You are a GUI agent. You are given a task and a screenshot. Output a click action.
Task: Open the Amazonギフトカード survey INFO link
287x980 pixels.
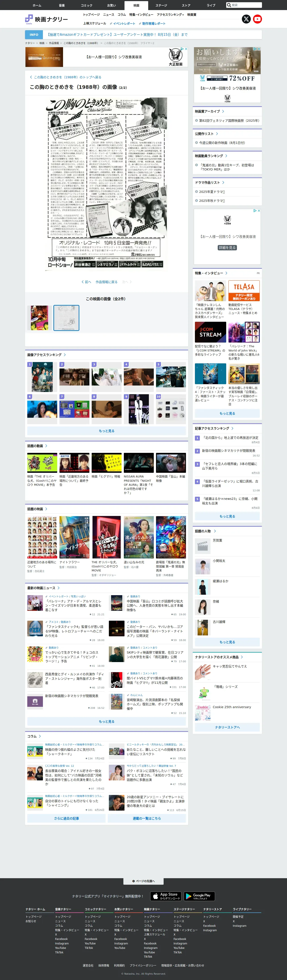pos(118,35)
